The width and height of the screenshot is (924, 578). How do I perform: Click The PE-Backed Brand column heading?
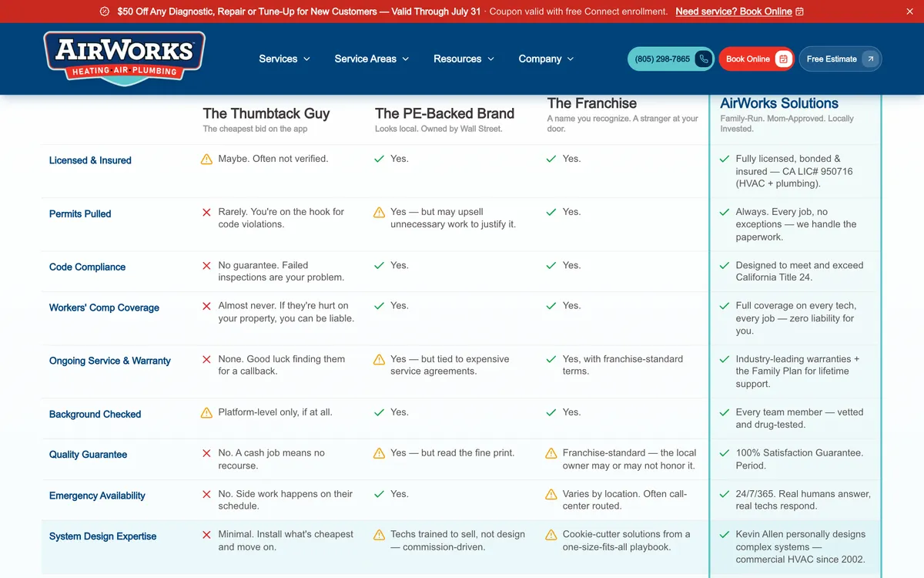[x=444, y=113]
